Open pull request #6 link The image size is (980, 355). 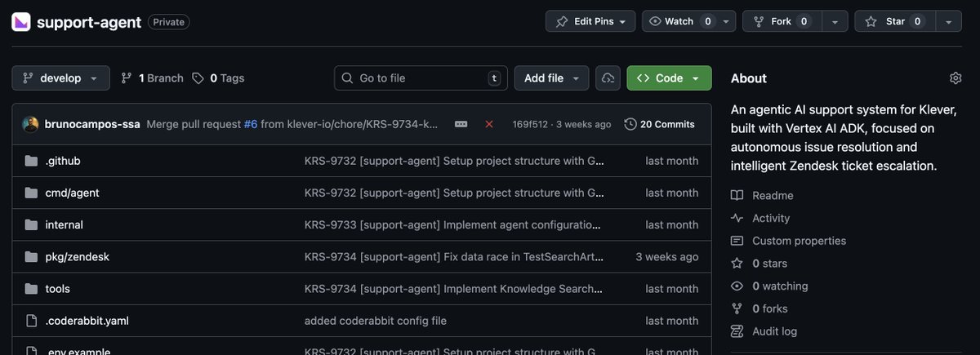coord(250,124)
